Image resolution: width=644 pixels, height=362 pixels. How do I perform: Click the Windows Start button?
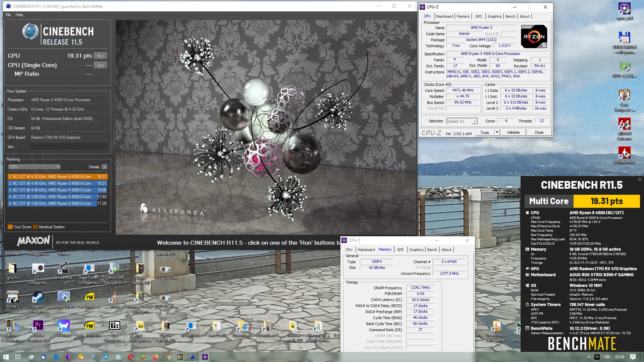[x=6, y=357]
